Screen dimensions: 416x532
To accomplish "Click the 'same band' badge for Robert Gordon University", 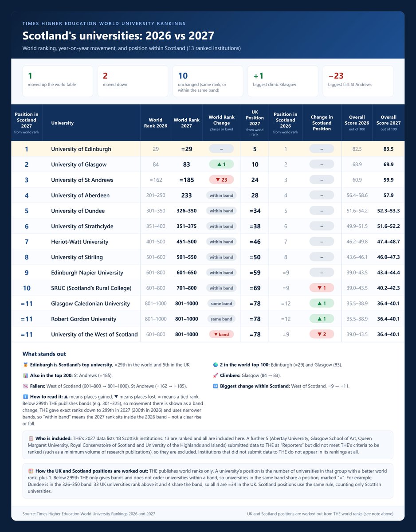I will click(x=221, y=319).
